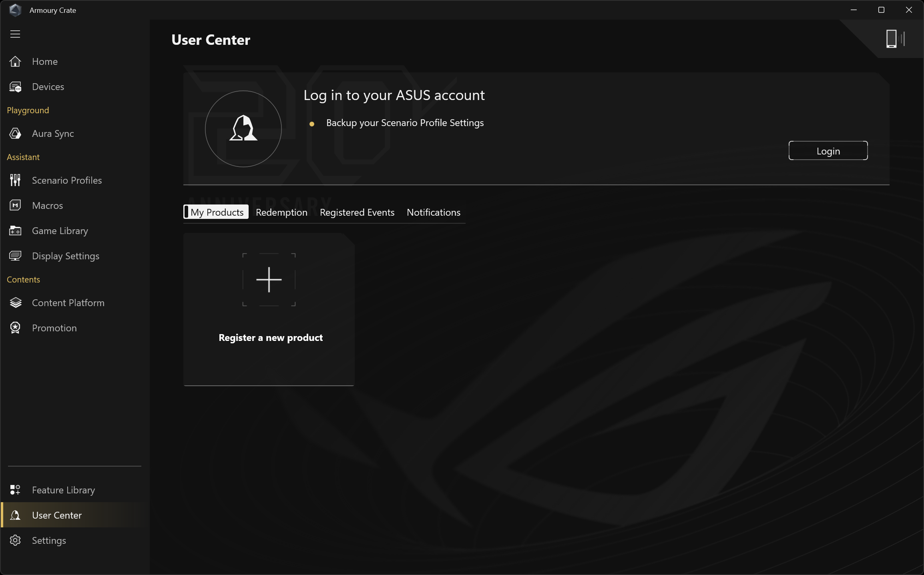Click the Game Library controller icon
The image size is (924, 575).
[x=15, y=231]
